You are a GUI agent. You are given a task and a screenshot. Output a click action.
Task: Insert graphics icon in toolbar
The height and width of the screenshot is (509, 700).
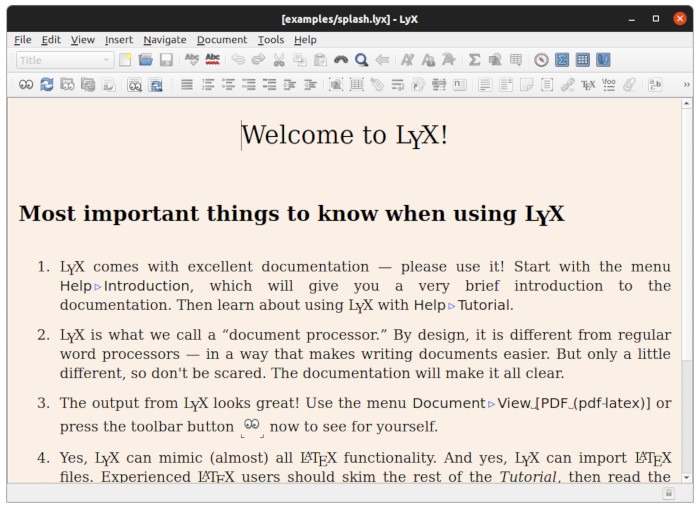coord(495,60)
